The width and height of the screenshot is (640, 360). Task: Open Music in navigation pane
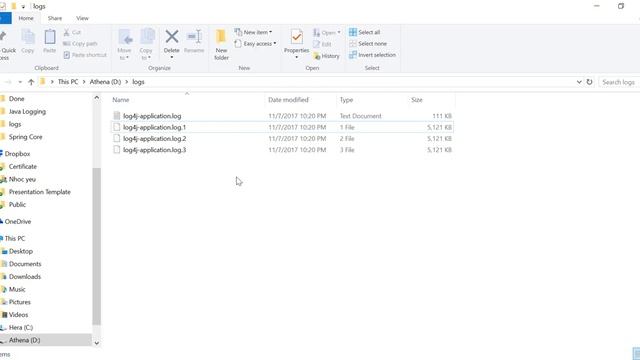coord(17,289)
